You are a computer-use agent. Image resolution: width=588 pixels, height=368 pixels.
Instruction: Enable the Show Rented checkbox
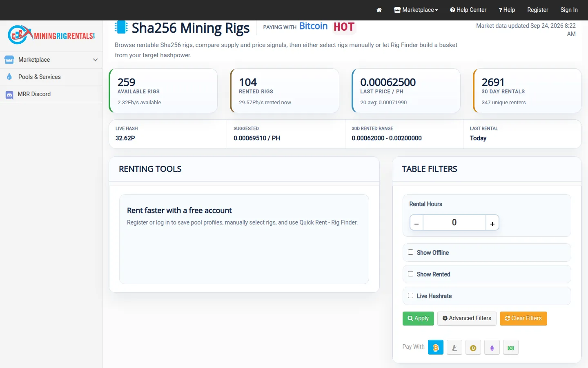click(x=410, y=274)
